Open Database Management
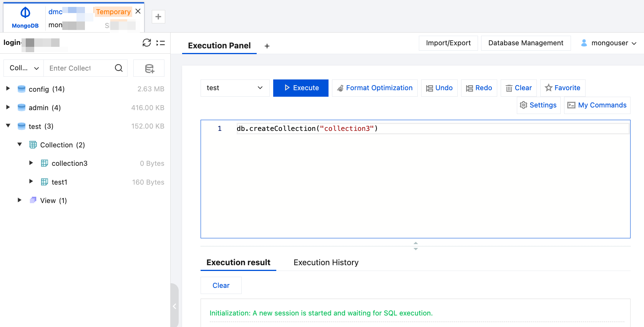Image resolution: width=644 pixels, height=327 pixels. tap(526, 43)
